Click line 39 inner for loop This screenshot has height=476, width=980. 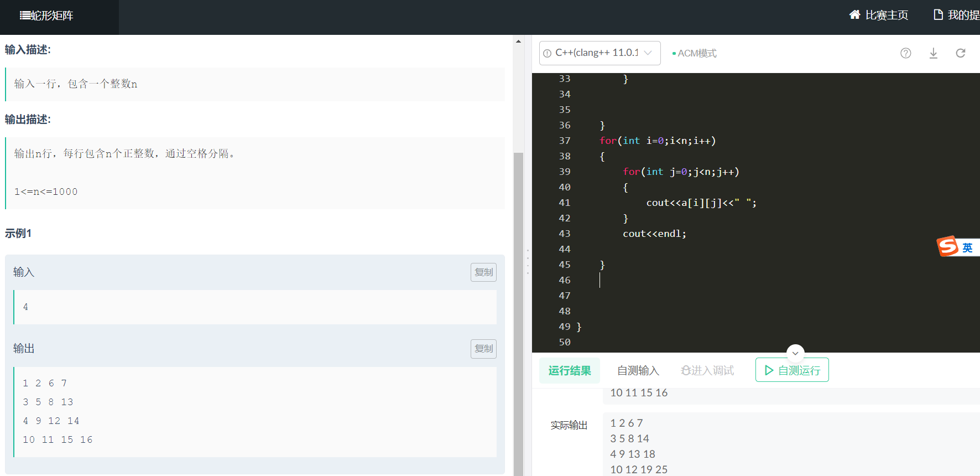(681, 172)
